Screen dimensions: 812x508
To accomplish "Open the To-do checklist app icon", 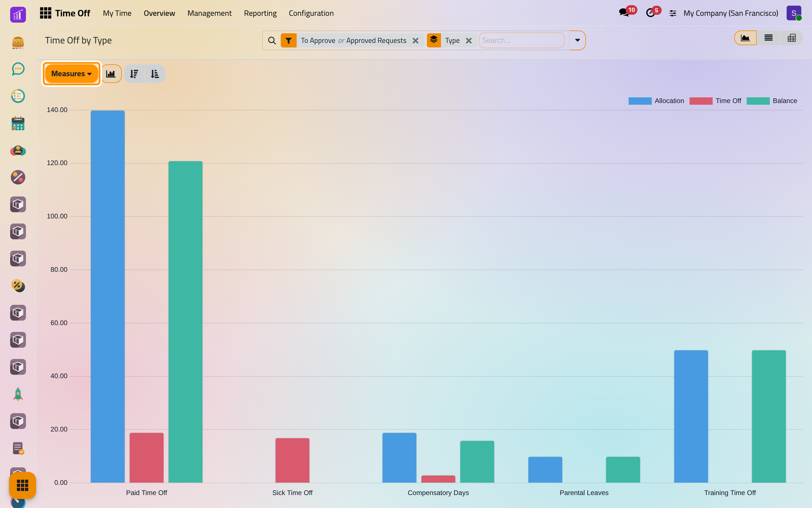I will pos(18,96).
